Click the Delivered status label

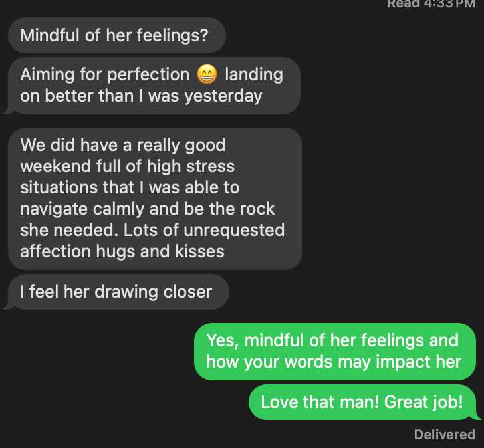[x=444, y=435]
